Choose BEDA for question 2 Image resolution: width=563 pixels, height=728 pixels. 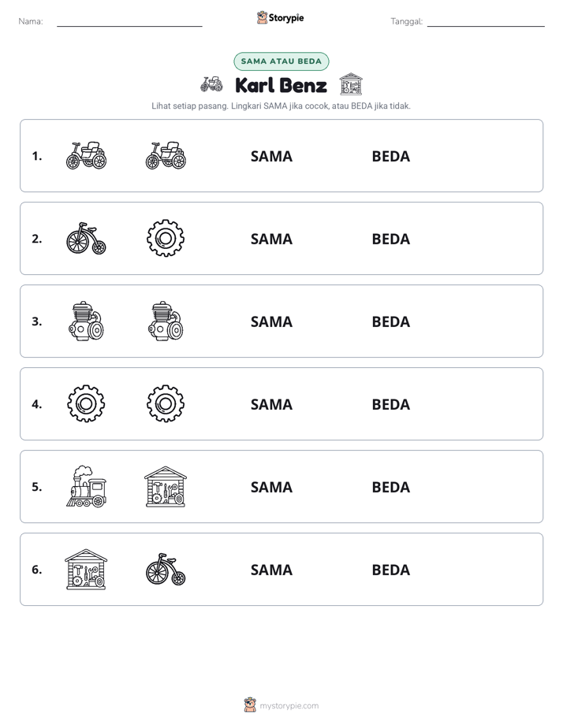tap(390, 239)
